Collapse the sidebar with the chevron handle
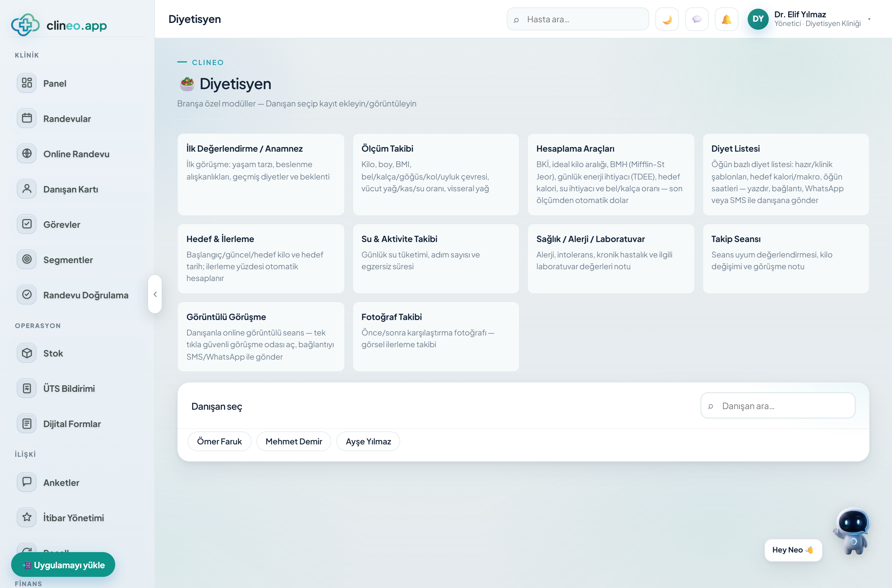 point(155,294)
